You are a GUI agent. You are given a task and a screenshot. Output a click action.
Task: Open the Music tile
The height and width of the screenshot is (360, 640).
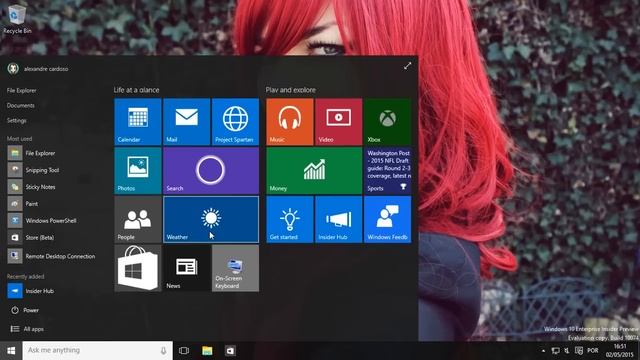[290, 122]
